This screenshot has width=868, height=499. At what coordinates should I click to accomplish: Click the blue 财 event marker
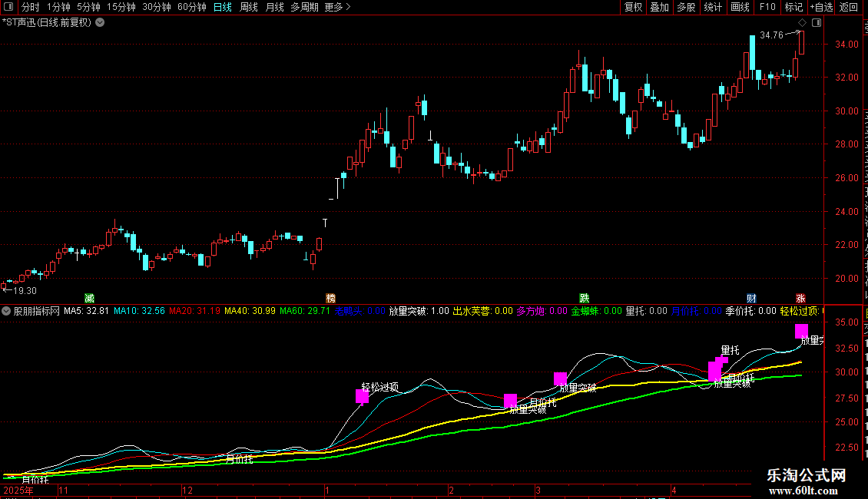751,298
